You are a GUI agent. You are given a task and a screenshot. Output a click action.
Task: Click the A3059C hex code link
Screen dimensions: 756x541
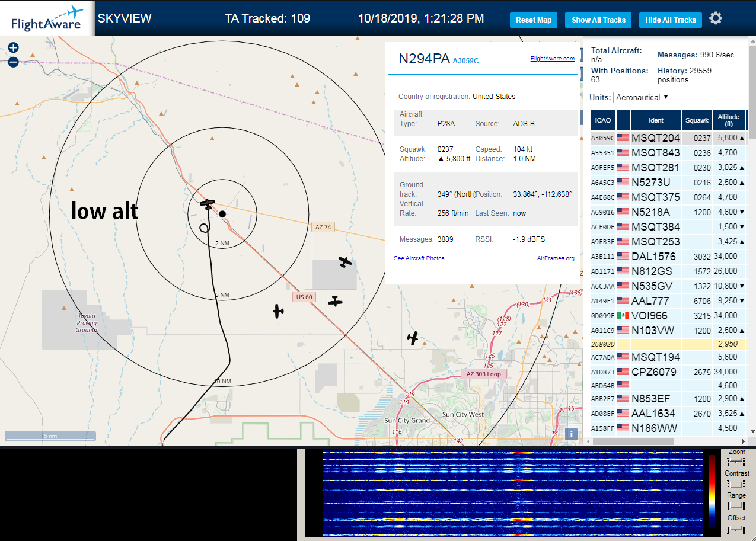(465, 60)
